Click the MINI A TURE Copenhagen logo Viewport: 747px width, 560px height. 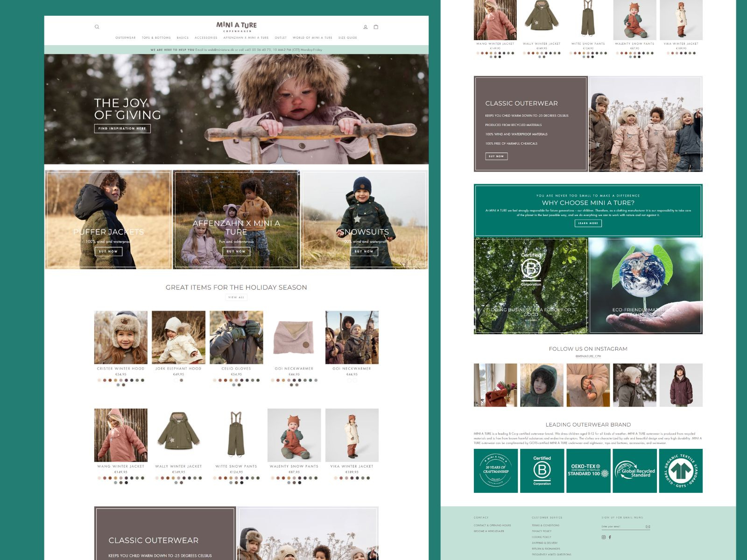[236, 27]
